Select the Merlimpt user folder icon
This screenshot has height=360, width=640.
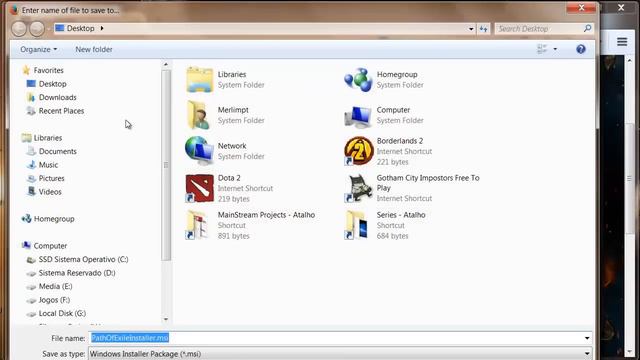[199, 115]
